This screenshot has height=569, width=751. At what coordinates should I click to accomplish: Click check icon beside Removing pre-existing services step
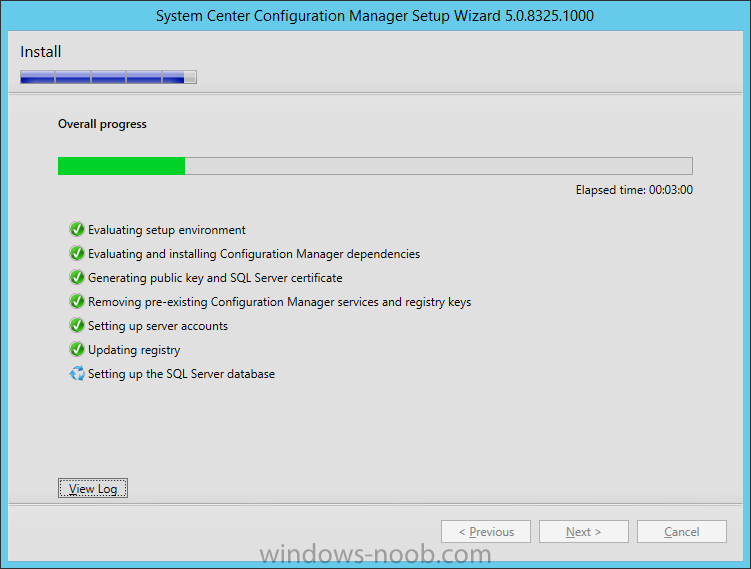[77, 301]
